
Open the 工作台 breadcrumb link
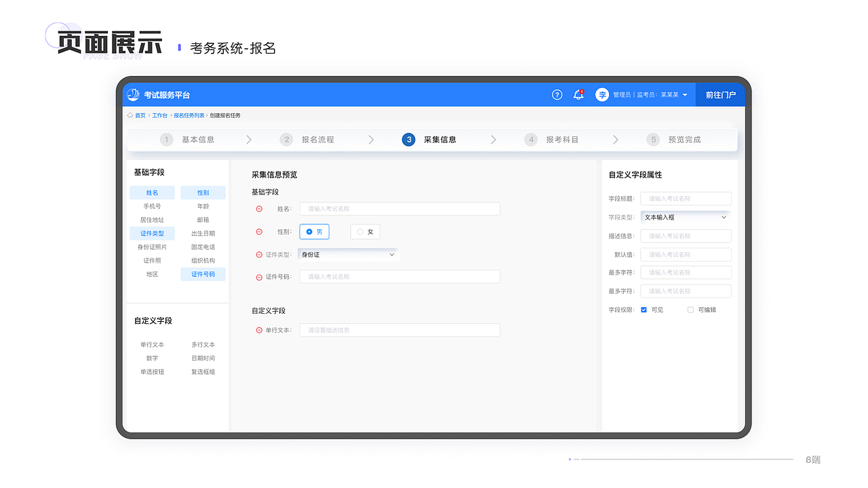point(160,115)
